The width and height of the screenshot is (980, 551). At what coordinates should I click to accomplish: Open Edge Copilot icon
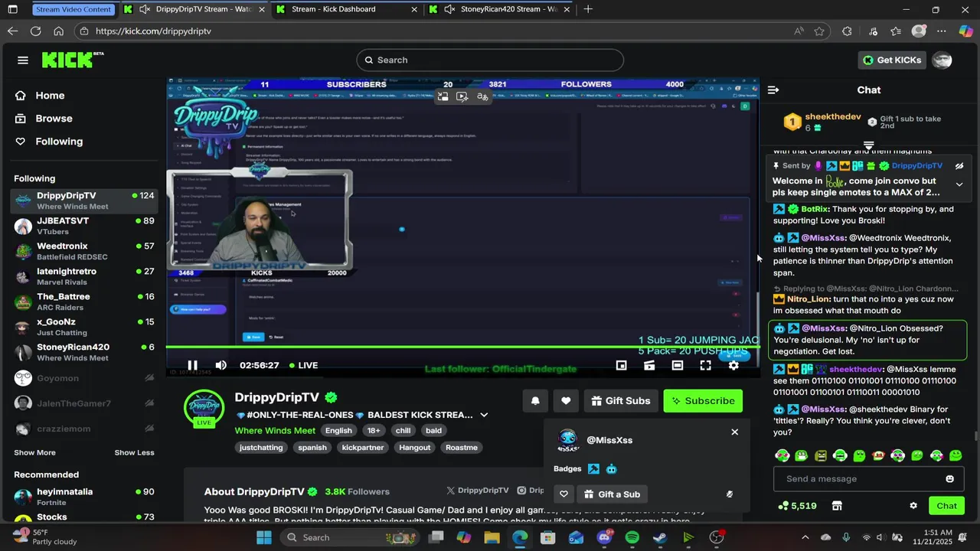pyautogui.click(x=965, y=31)
